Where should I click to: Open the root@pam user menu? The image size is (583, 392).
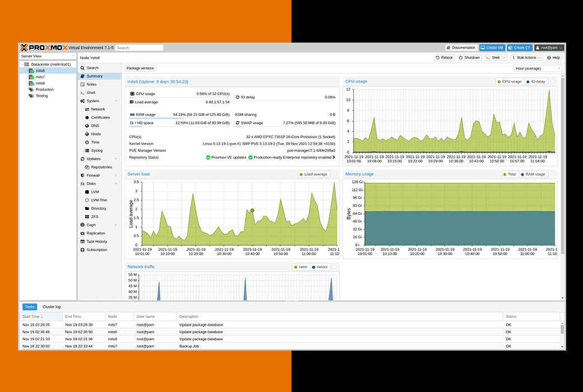coord(549,48)
